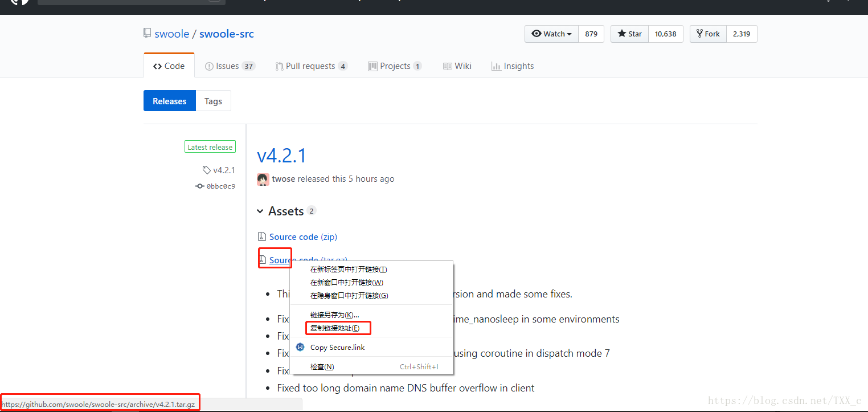Click the Issues count badge 37
Viewport: 868px width, 412px height.
pos(248,66)
